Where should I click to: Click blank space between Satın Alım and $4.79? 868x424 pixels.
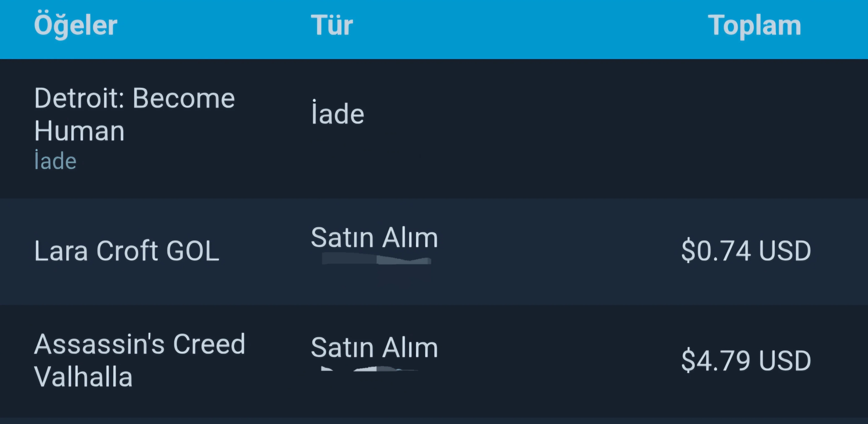[559, 361]
